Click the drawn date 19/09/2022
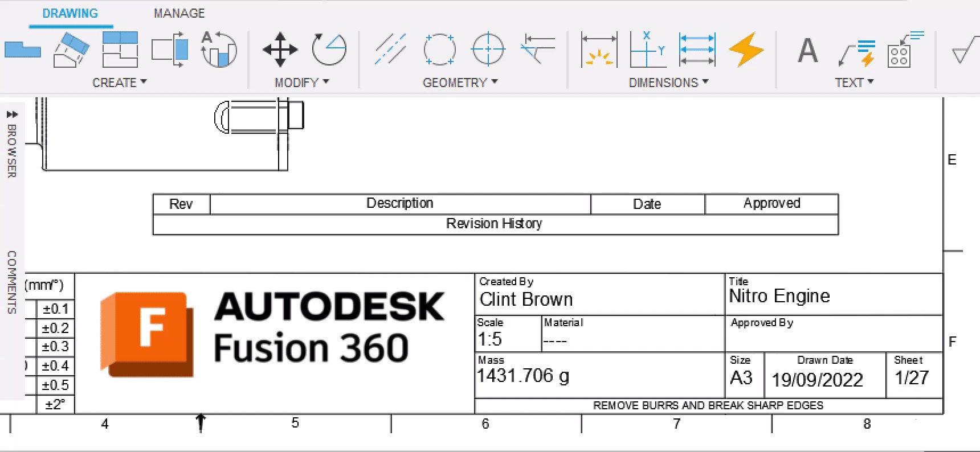Viewport: 980px width, 452px height. click(x=817, y=380)
